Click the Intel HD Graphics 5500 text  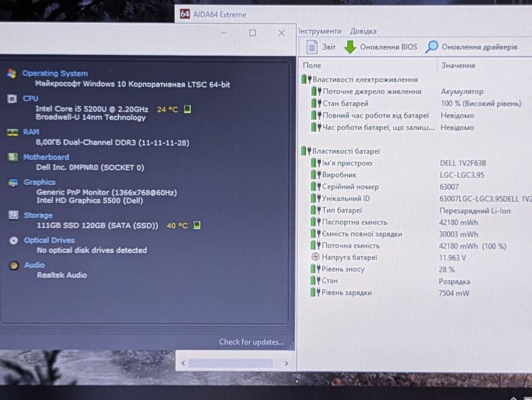pos(90,200)
